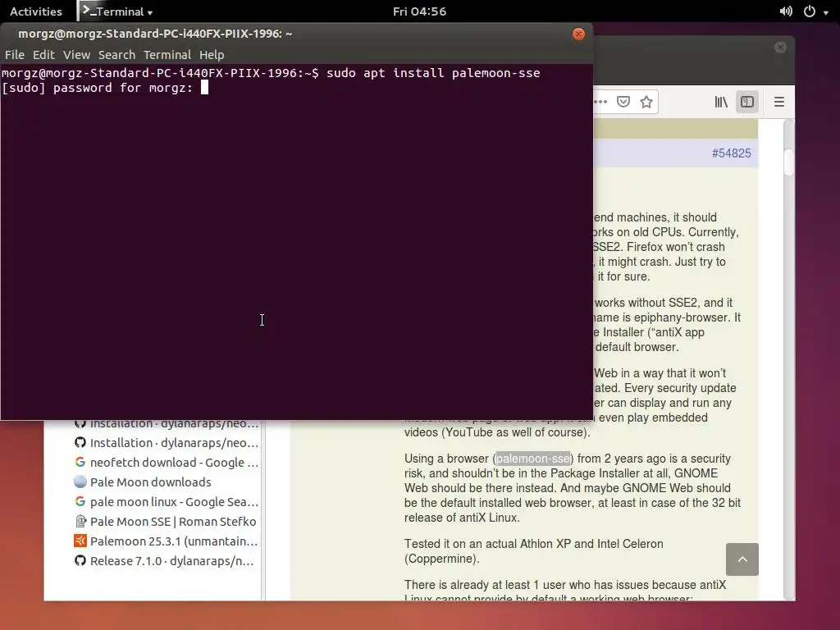
Task: Open the Help menu in Terminal
Action: click(x=212, y=55)
